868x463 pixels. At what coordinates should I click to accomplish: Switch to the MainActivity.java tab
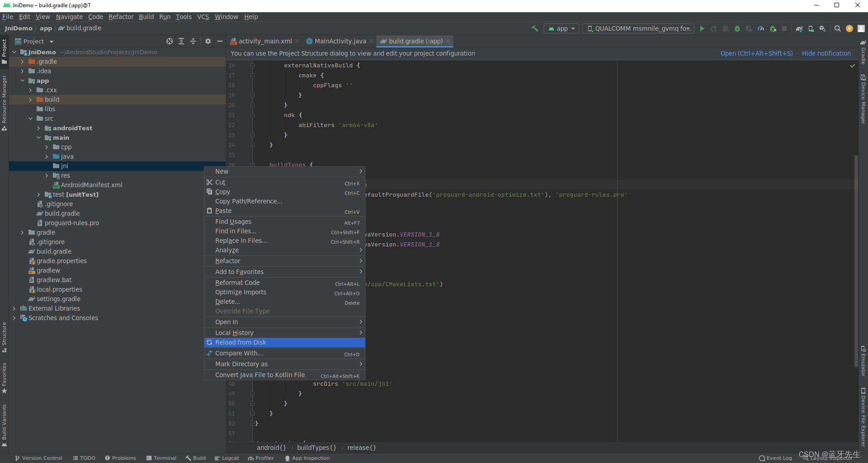tap(339, 41)
